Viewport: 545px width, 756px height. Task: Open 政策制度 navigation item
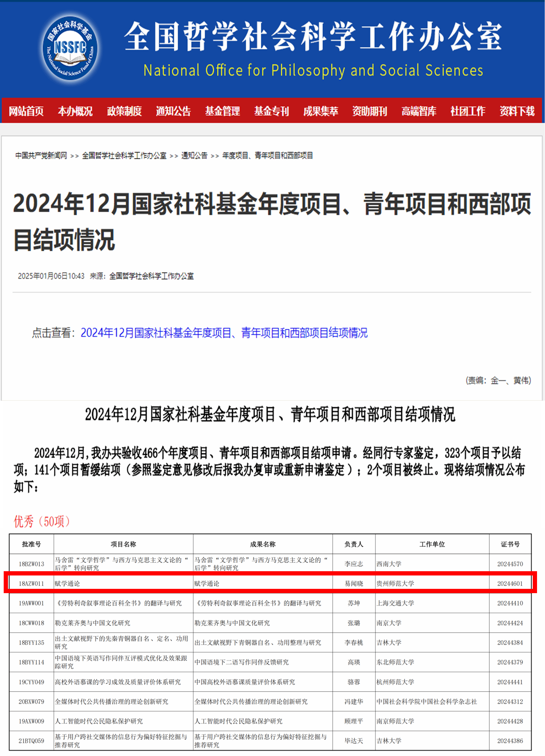point(124,111)
